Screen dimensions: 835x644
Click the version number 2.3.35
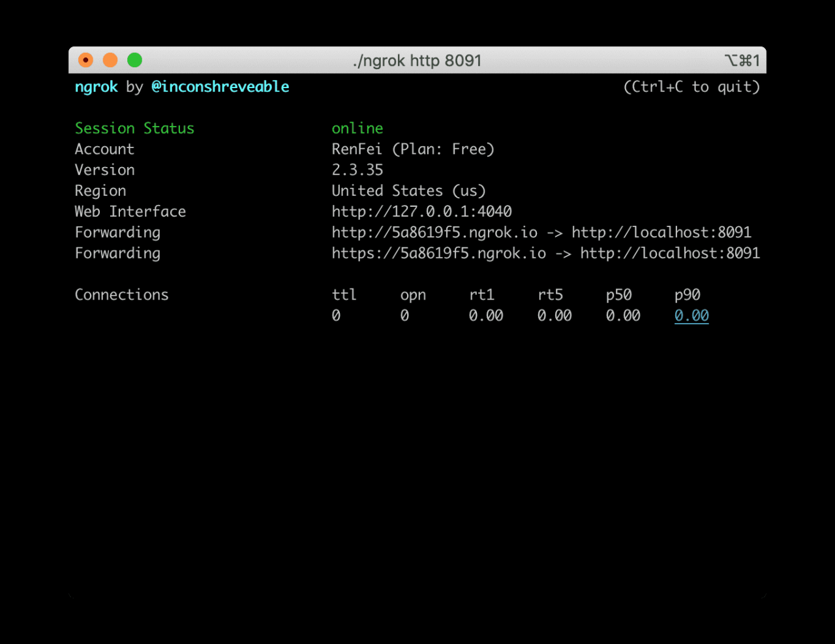coord(357,170)
